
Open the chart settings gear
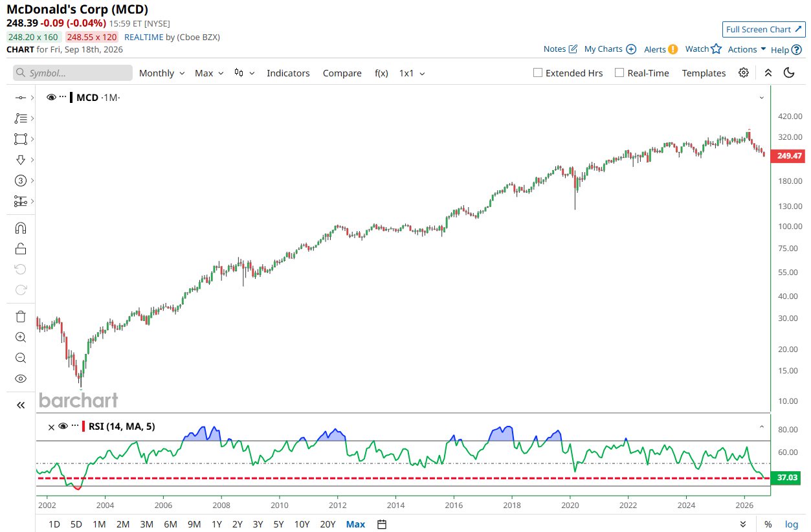[744, 72]
